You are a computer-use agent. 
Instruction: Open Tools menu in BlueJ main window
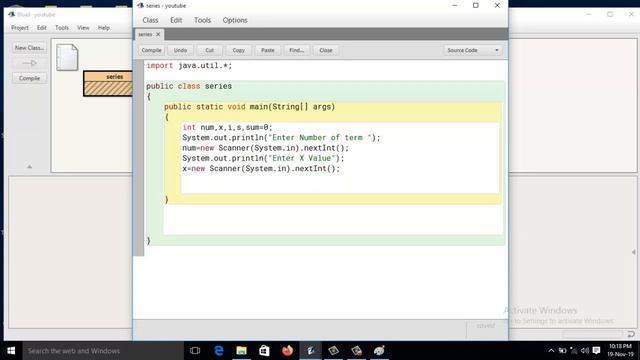pyautogui.click(x=62, y=28)
